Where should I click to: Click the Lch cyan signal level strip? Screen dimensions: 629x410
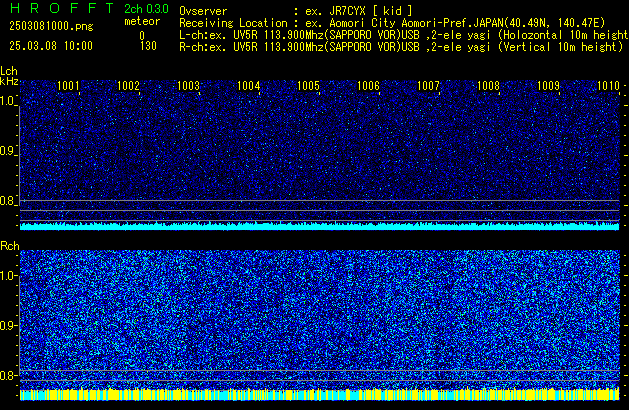pyautogui.click(x=320, y=226)
